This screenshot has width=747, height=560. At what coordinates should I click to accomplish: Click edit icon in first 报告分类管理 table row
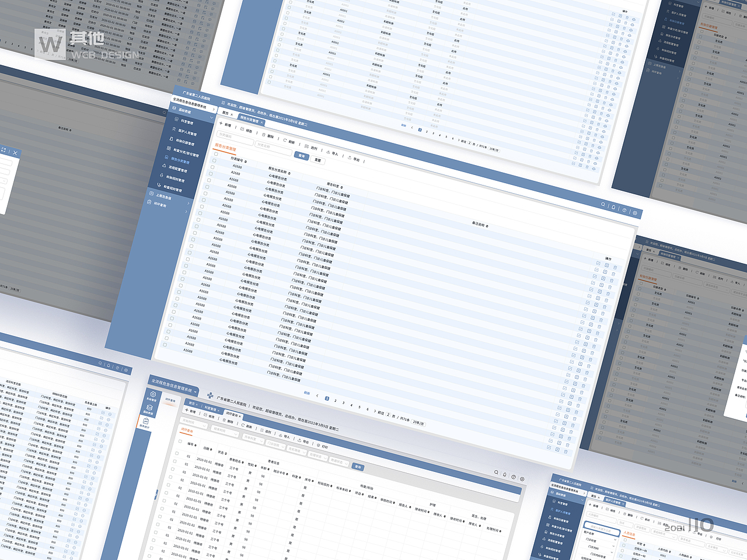click(x=598, y=263)
